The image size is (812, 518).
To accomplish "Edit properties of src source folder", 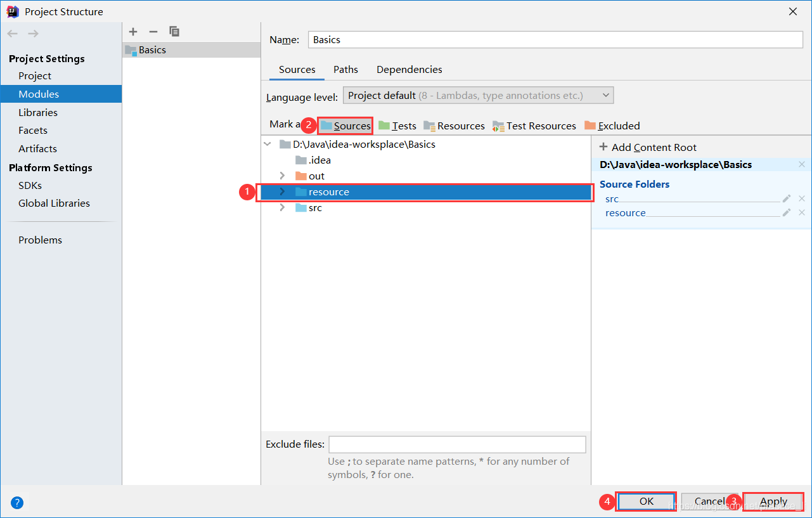I will coord(787,198).
